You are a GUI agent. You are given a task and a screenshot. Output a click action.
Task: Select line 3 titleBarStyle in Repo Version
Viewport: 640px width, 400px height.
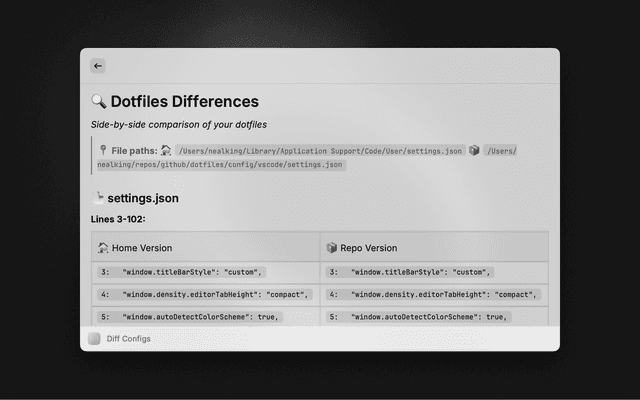410,272
